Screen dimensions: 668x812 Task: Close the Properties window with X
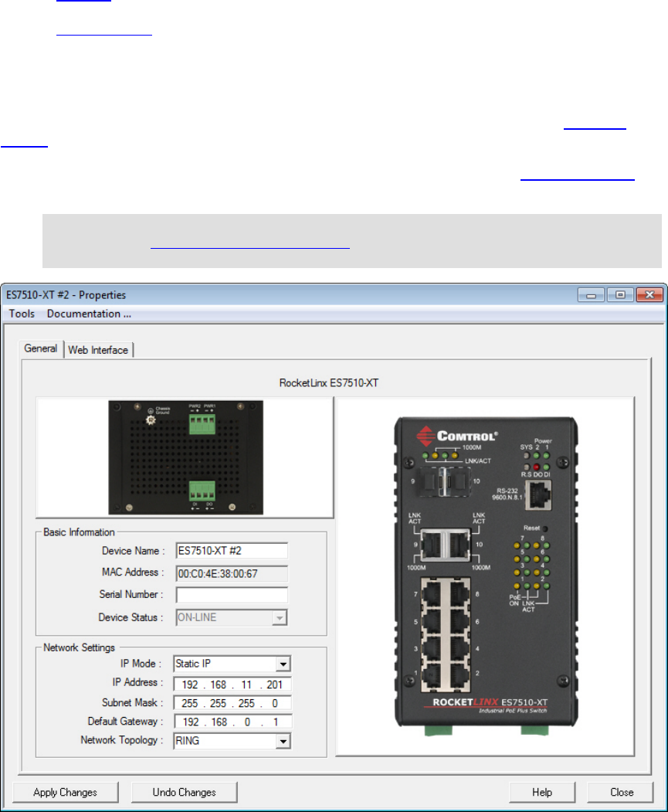point(650,295)
